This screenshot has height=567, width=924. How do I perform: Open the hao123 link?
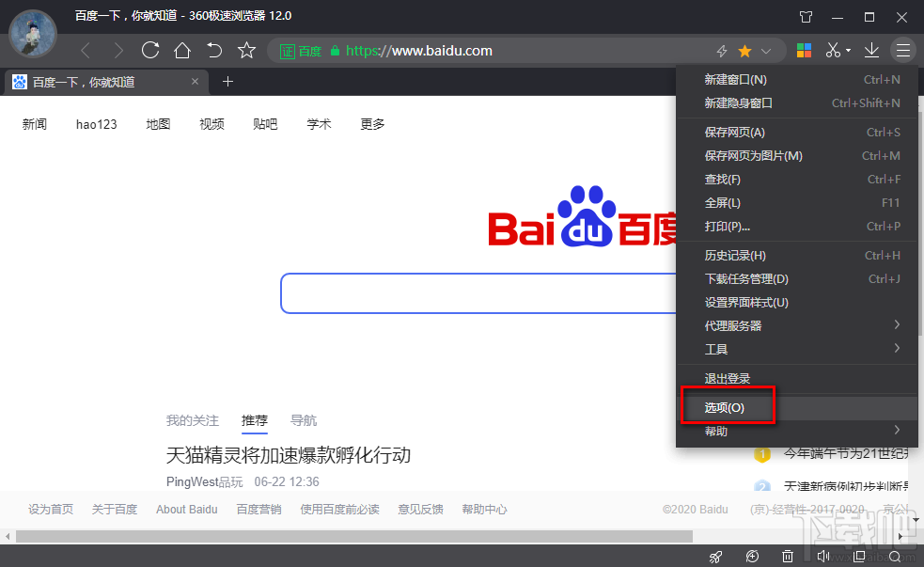(x=96, y=123)
